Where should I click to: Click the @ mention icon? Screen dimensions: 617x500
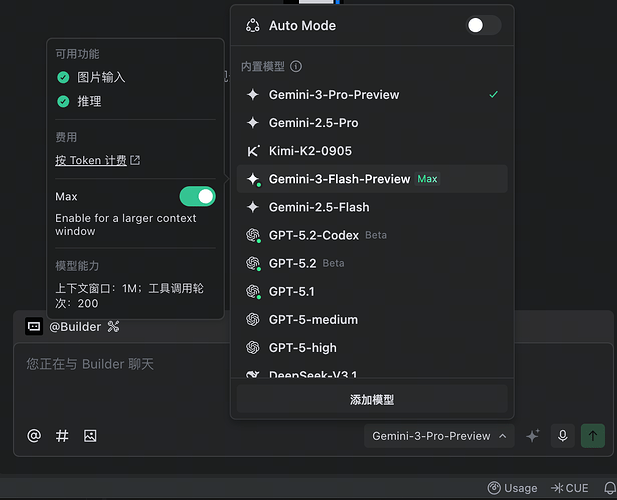34,436
